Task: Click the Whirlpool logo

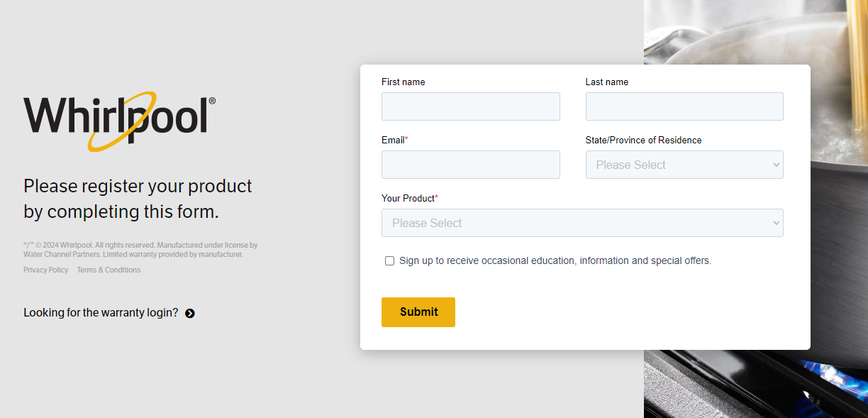Action: coord(119,121)
